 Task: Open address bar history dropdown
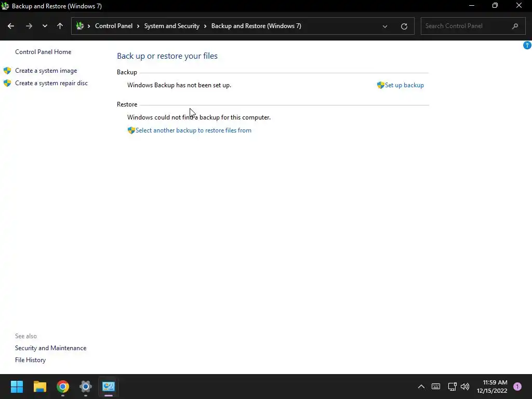(x=385, y=26)
